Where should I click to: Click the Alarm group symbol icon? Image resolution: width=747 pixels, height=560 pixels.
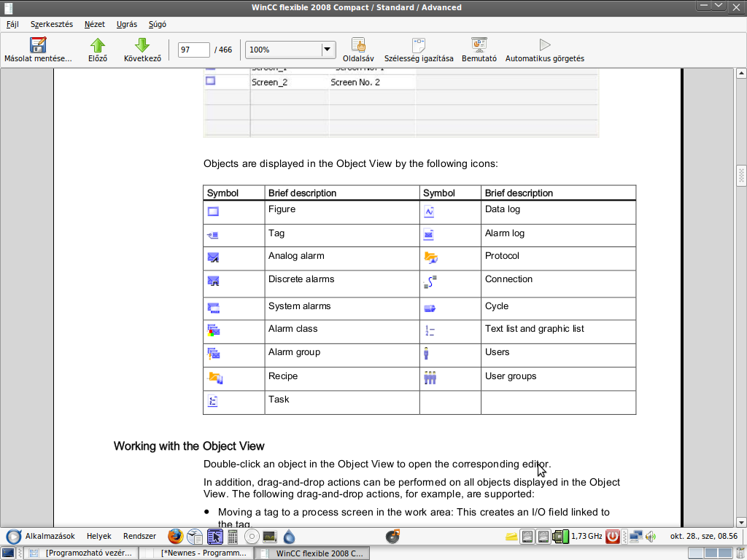coord(213,354)
